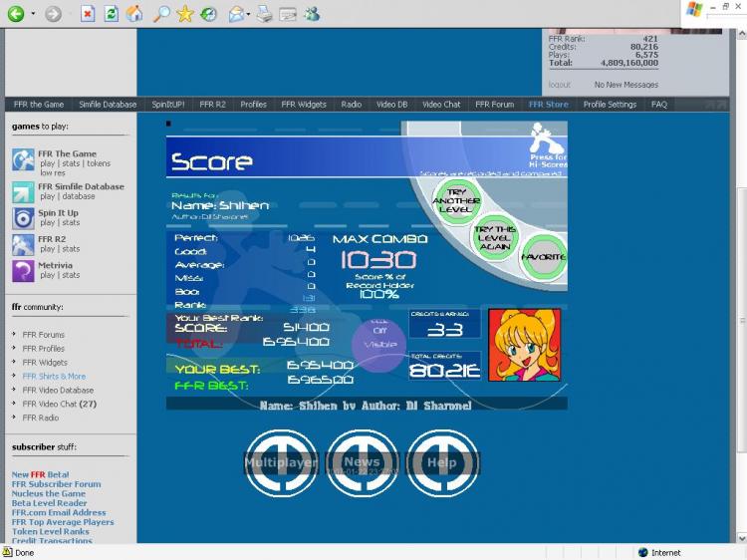
Task: Click the Spin It Up sidebar icon
Action: 23,218
